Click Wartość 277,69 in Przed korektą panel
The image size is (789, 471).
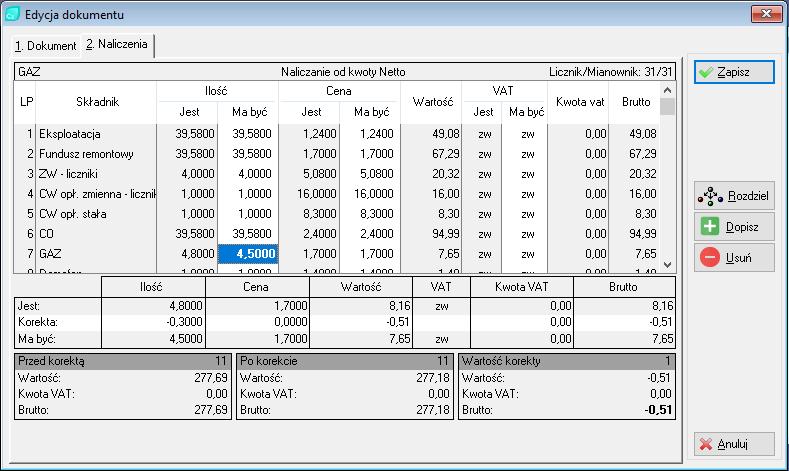[211, 378]
